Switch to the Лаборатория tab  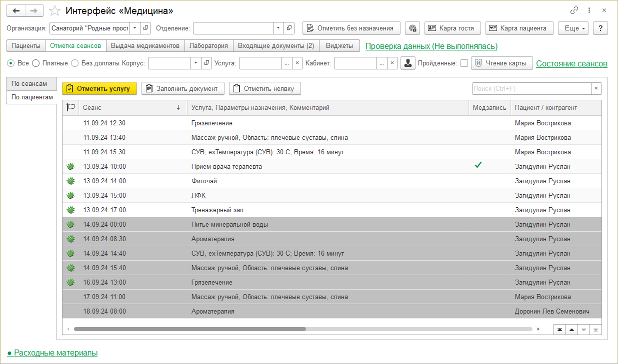pos(208,46)
